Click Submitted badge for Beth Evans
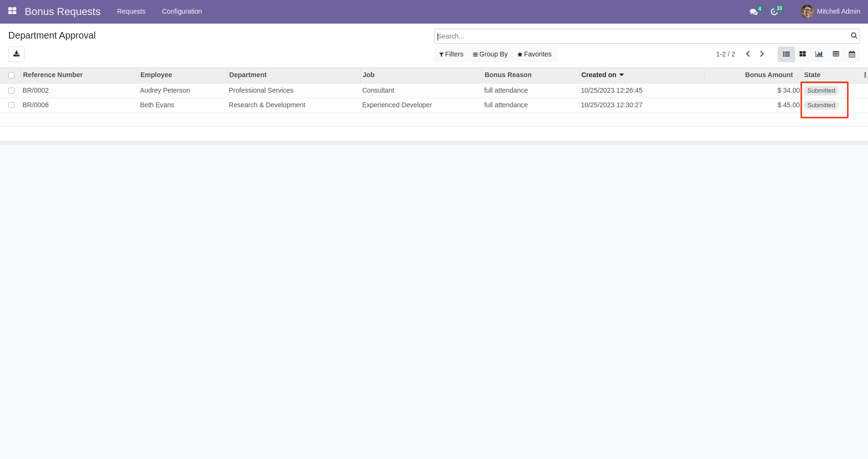Image resolution: width=868 pixels, height=459 pixels. 821,105
